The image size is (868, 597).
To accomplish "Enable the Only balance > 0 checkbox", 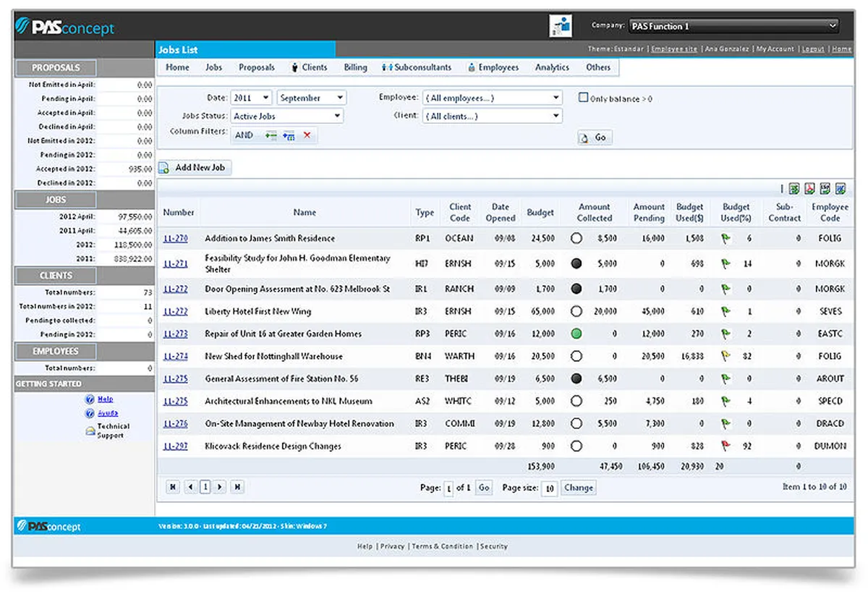I will point(583,98).
